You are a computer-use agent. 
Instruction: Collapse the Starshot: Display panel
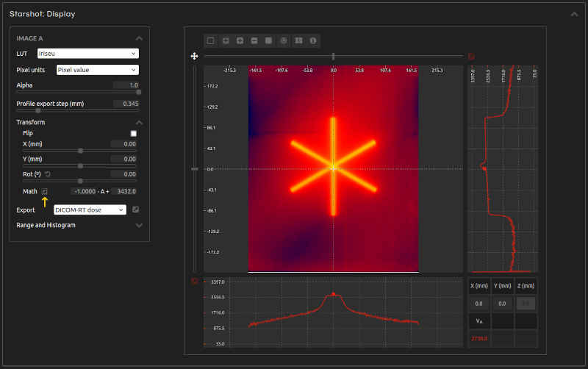click(x=574, y=14)
